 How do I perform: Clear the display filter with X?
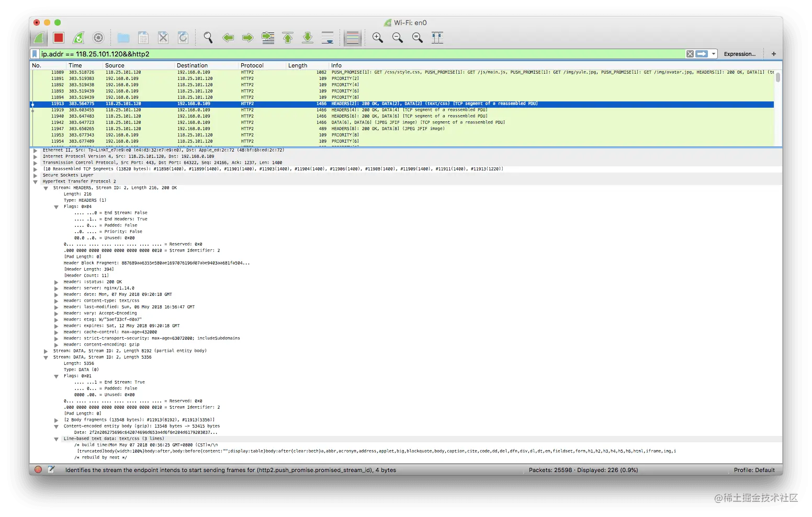[690, 54]
